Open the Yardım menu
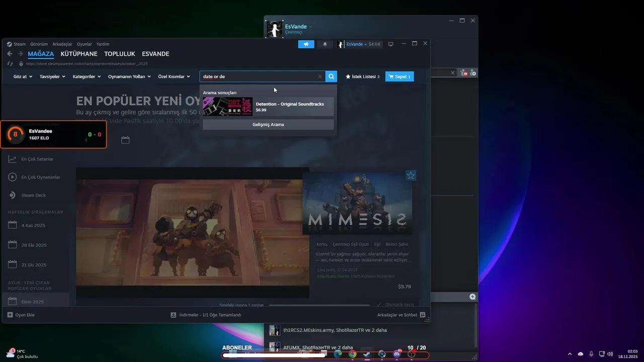 point(103,44)
